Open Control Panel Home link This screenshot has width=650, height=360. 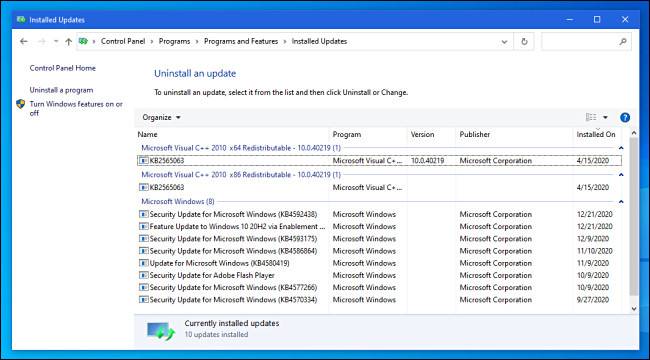coord(63,68)
